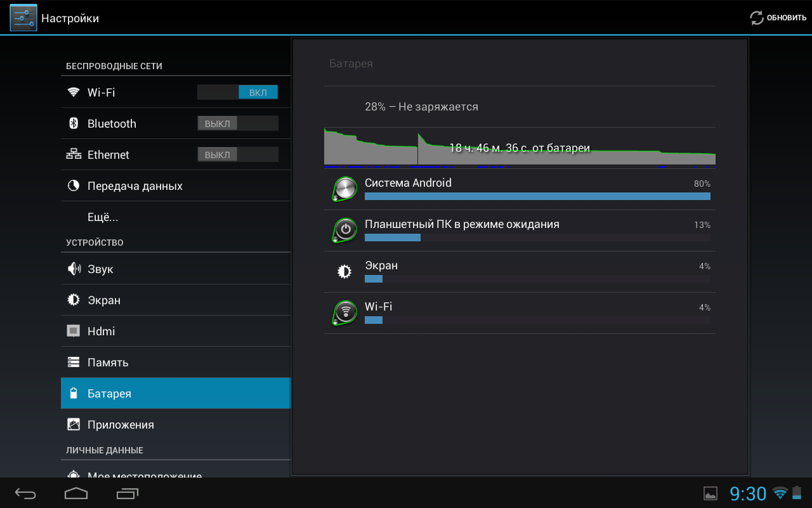
Task: Tap the tablet standby power icon
Action: pyautogui.click(x=345, y=230)
